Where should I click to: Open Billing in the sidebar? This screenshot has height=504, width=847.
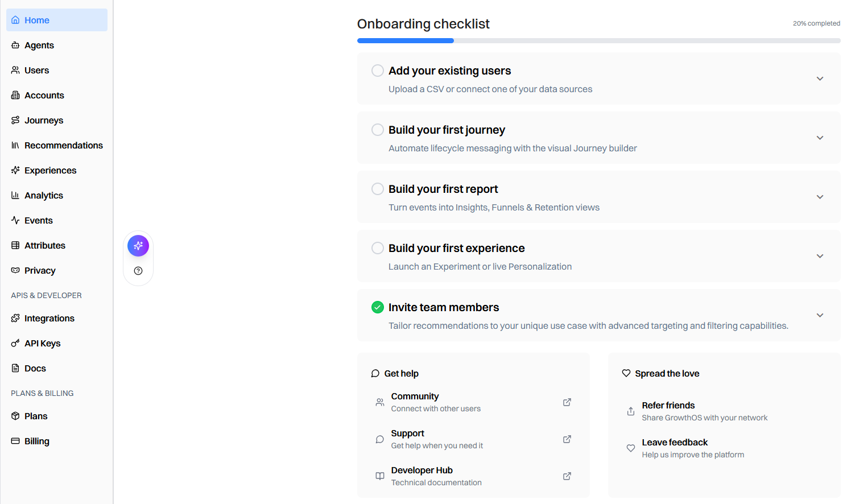click(57, 441)
